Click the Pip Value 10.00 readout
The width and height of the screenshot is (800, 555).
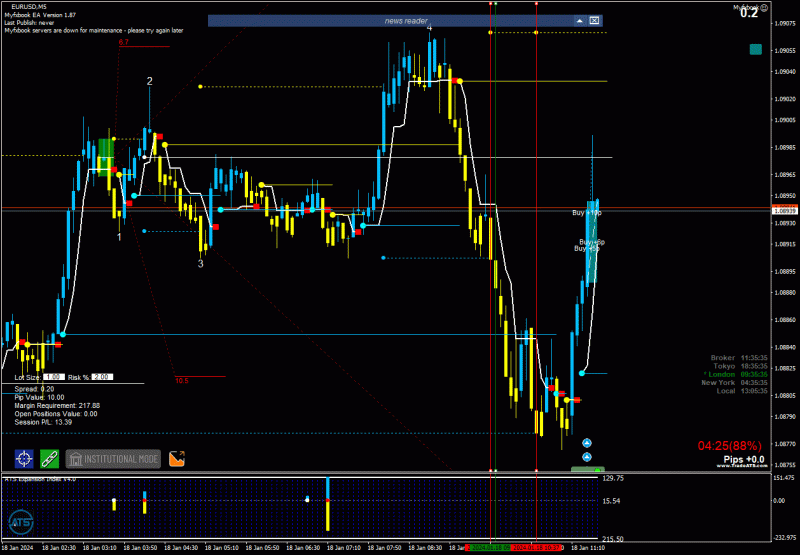click(x=39, y=397)
